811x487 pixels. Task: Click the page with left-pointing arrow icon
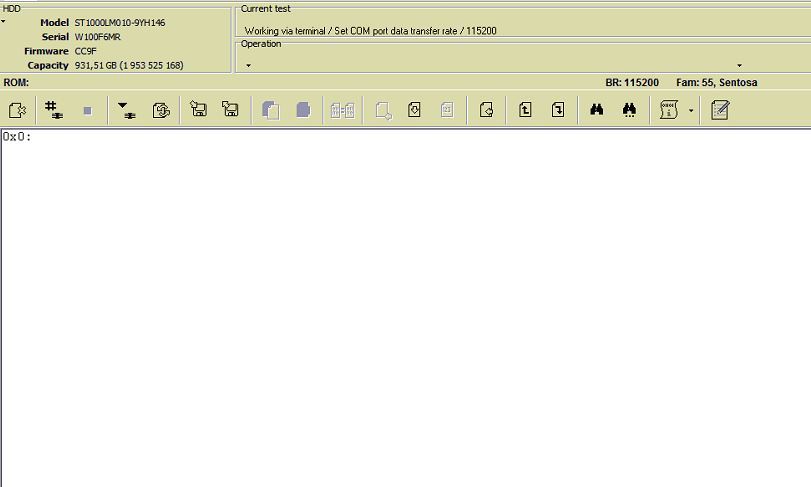[486, 110]
